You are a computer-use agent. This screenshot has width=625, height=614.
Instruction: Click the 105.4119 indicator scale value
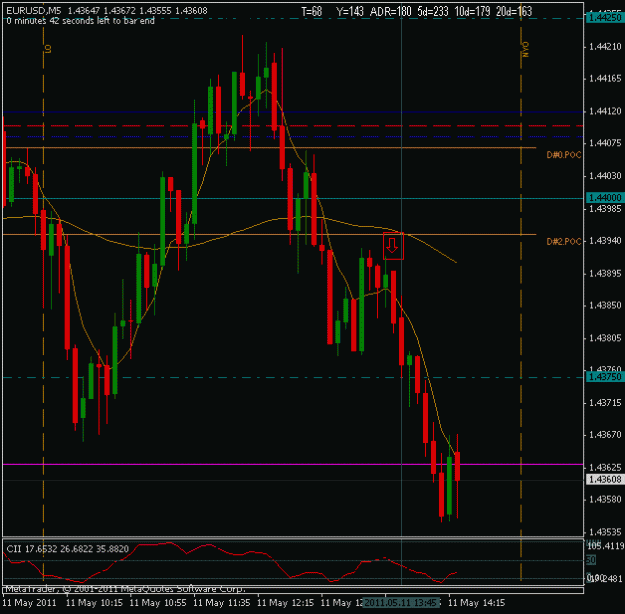point(605,546)
